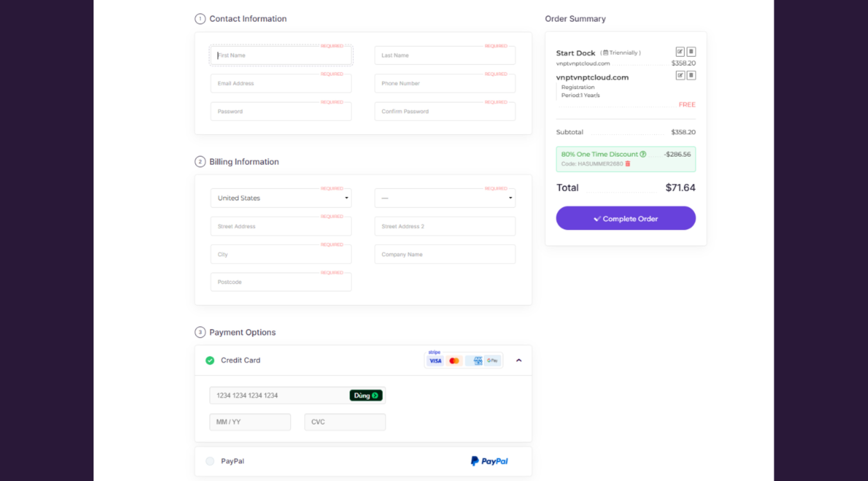
Task: Delete the Start Dock plan item
Action: [691, 52]
